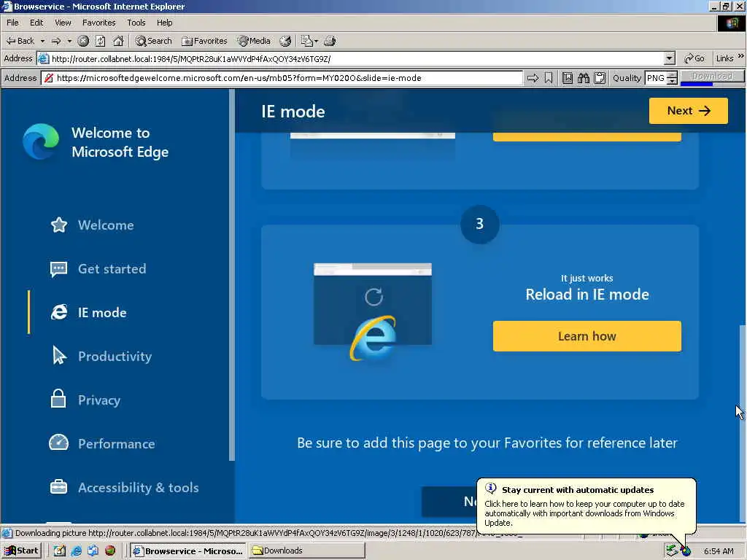
Task: Click the page vertical scrollbar thumb
Action: tap(742, 424)
